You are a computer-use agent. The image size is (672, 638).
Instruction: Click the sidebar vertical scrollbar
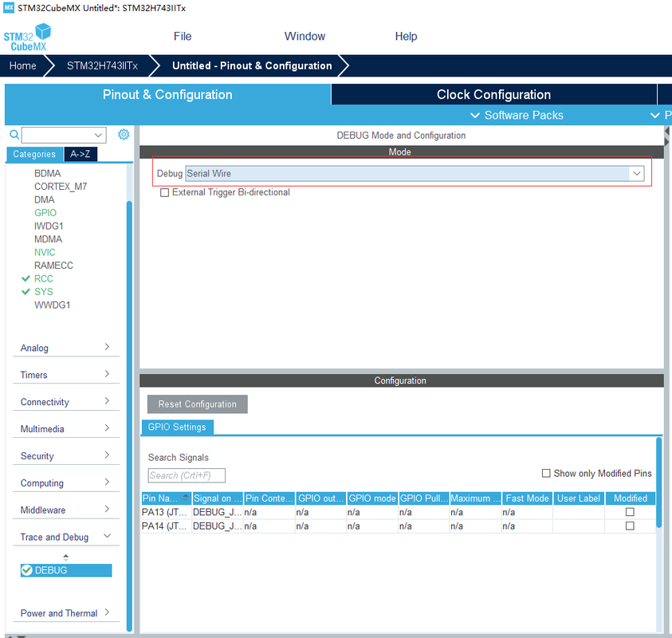(x=129, y=416)
